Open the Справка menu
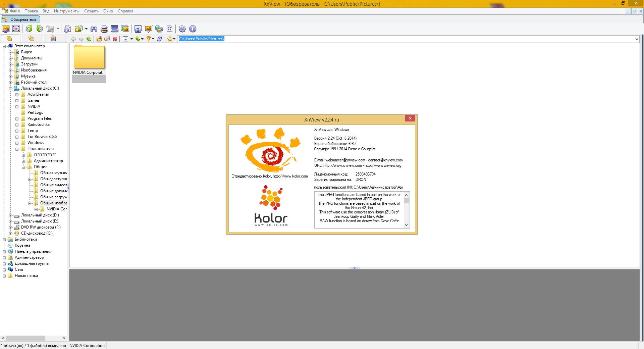The height and width of the screenshot is (349, 644). (x=125, y=11)
